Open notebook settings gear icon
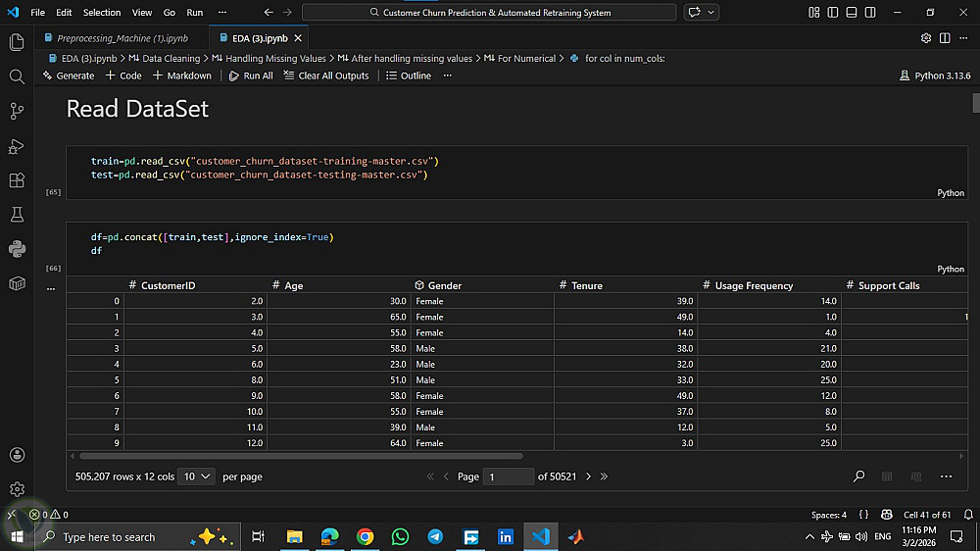This screenshot has height=551, width=980. coord(926,38)
